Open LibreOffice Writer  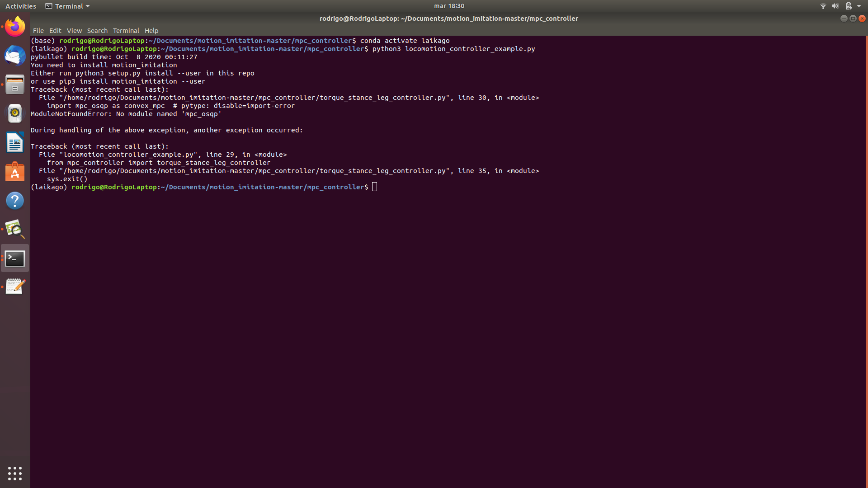pyautogui.click(x=15, y=142)
